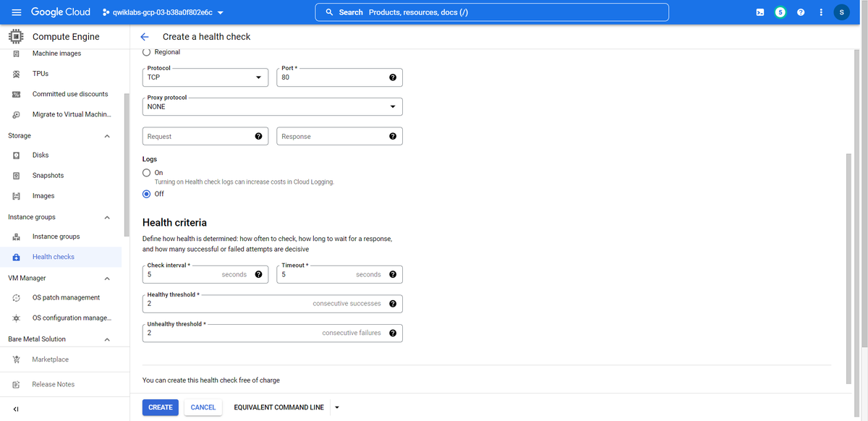Click the Images sidebar icon

[16, 196]
